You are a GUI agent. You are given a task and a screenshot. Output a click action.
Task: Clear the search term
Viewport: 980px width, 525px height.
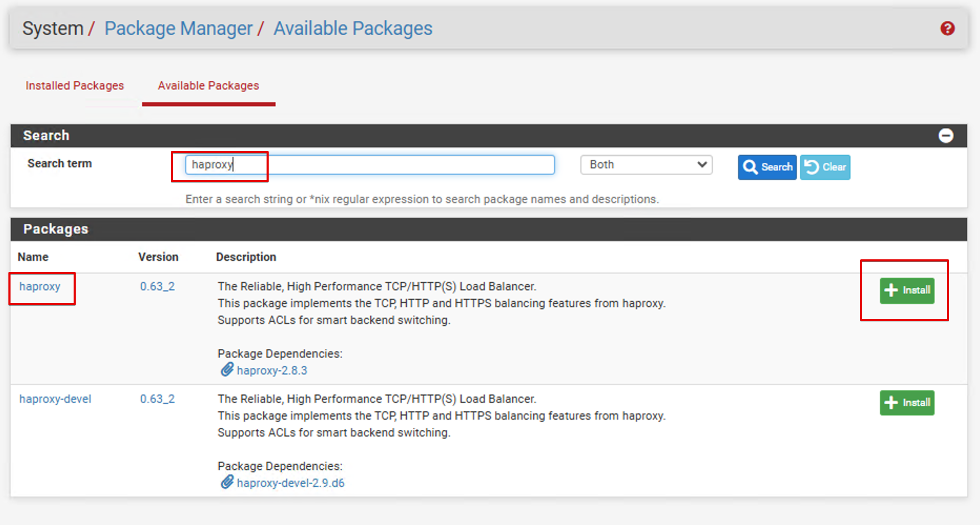(825, 167)
